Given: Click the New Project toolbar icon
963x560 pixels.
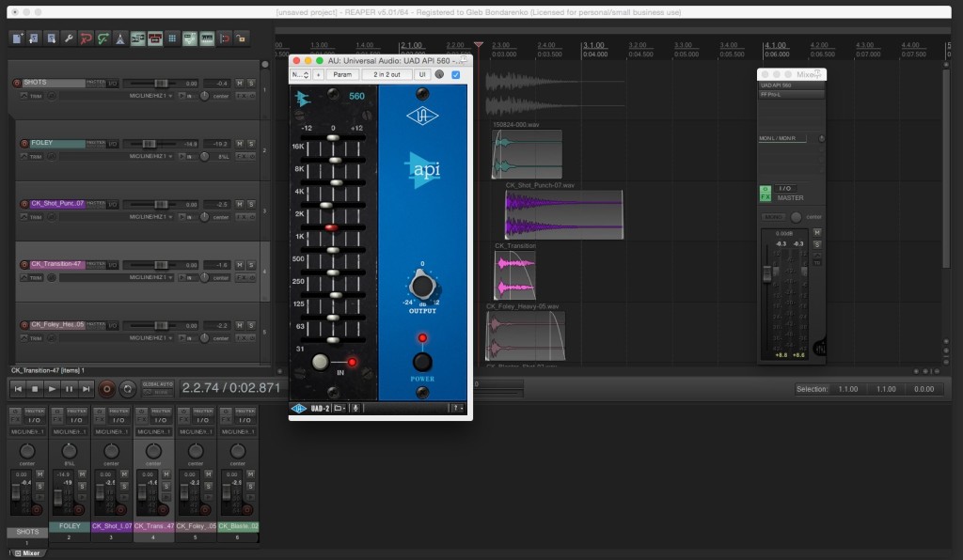Looking at the screenshot, I should (18, 39).
